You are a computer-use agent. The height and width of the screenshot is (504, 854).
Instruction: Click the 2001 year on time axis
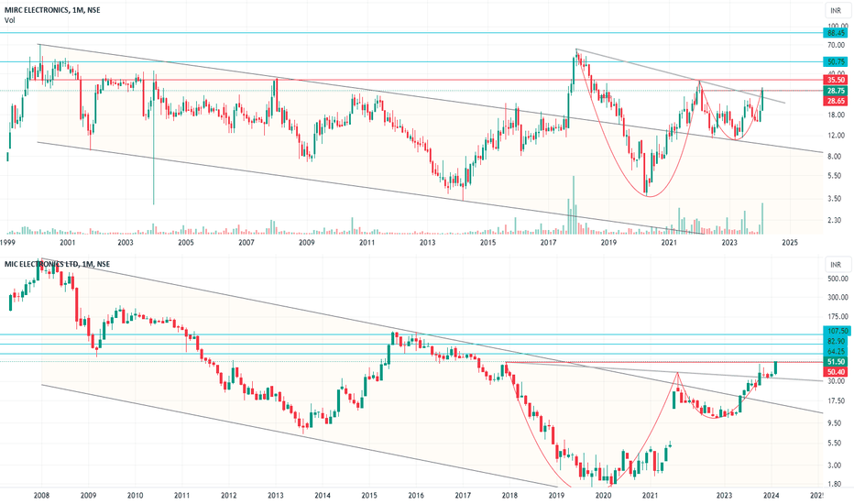(68, 243)
